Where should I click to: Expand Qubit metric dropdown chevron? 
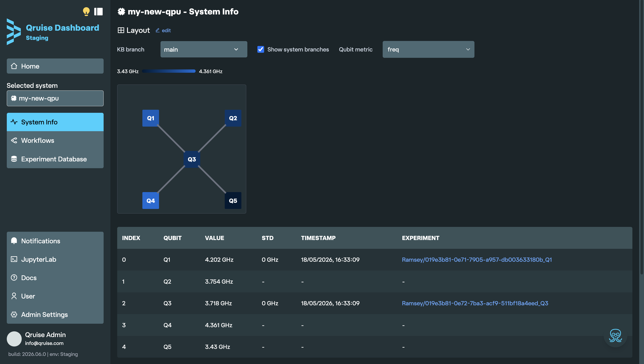point(468,49)
